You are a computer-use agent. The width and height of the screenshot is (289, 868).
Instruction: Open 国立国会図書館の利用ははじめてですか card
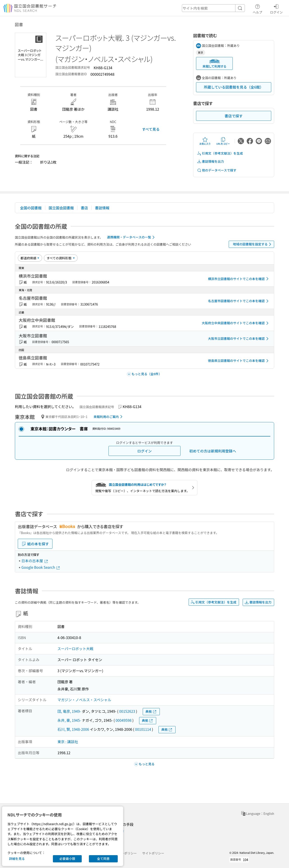[144, 488]
